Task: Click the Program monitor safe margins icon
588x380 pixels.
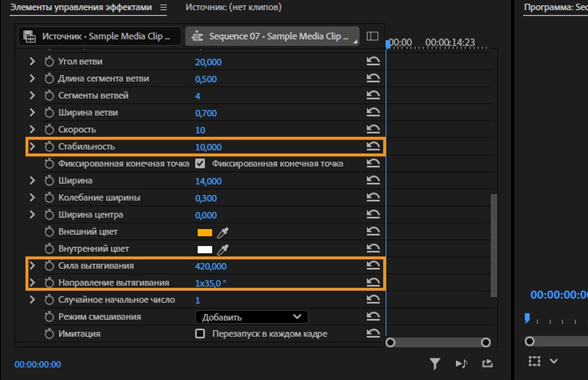Action: point(534,361)
